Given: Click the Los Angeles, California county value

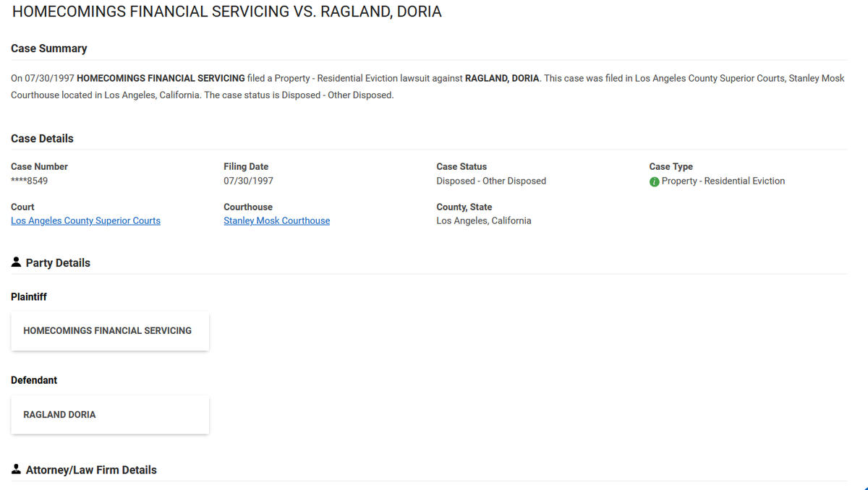Looking at the screenshot, I should (x=483, y=221).
